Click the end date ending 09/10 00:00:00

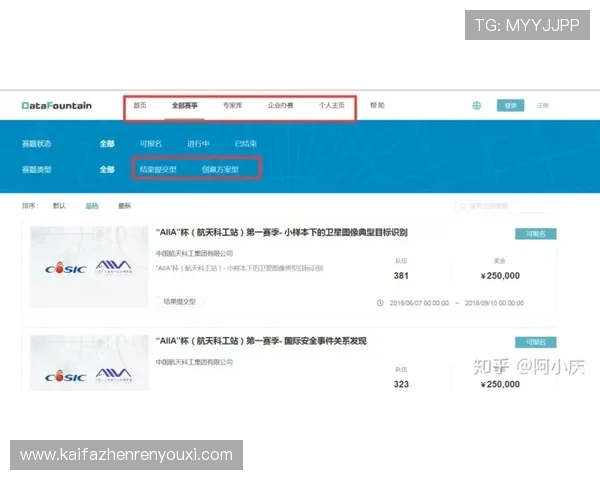(494, 303)
